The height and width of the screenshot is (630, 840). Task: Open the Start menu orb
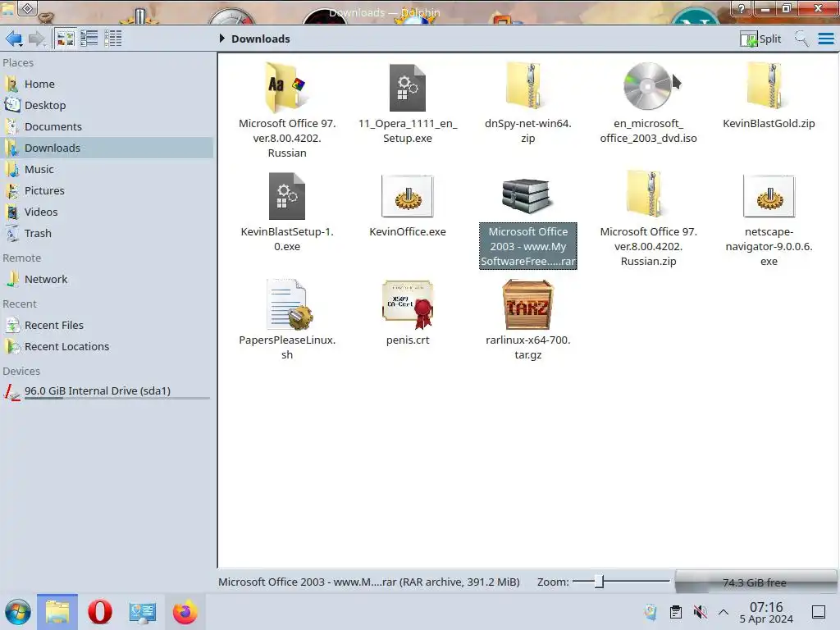[18, 612]
